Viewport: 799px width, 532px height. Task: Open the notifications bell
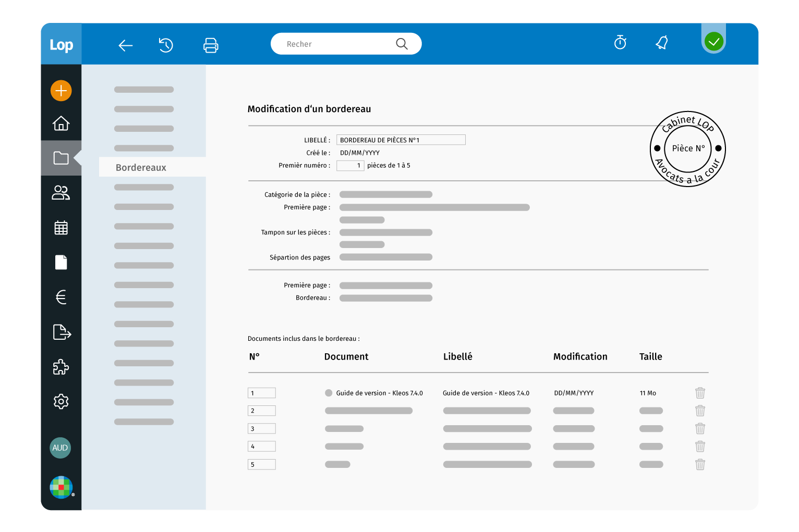point(662,43)
